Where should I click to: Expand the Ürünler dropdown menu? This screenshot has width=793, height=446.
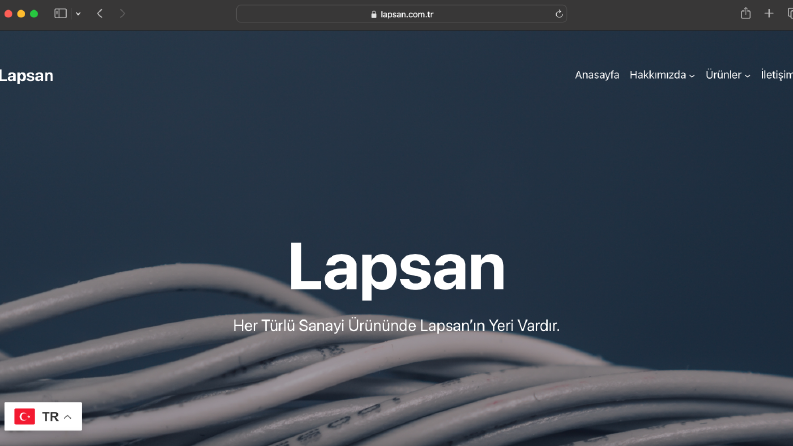(727, 75)
